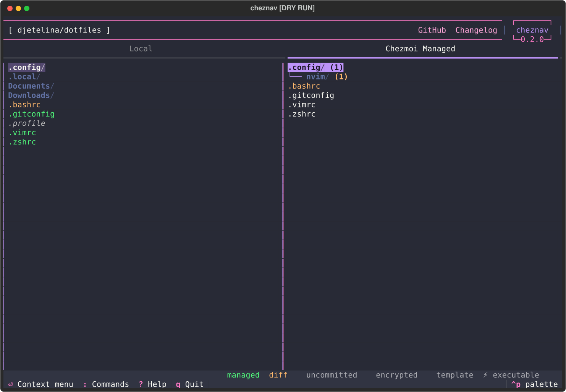566x392 pixels.
Task: Click the uncommitted legend label
Action: tap(332, 375)
